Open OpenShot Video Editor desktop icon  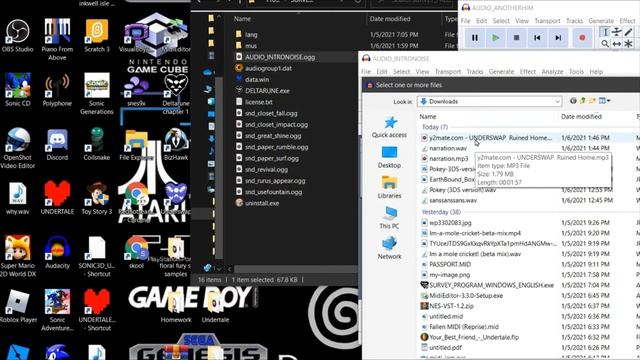point(18,148)
